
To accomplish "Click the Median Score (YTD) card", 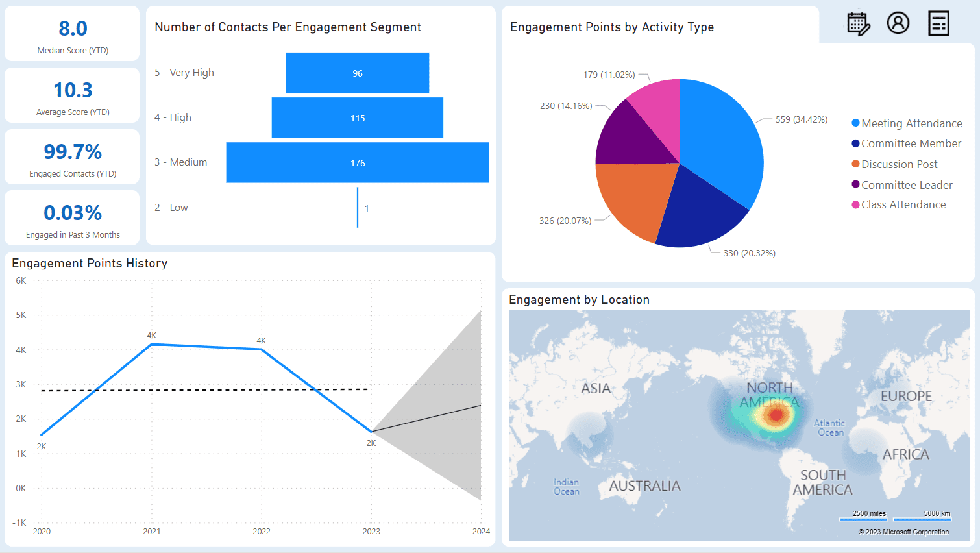I will 72,34.
